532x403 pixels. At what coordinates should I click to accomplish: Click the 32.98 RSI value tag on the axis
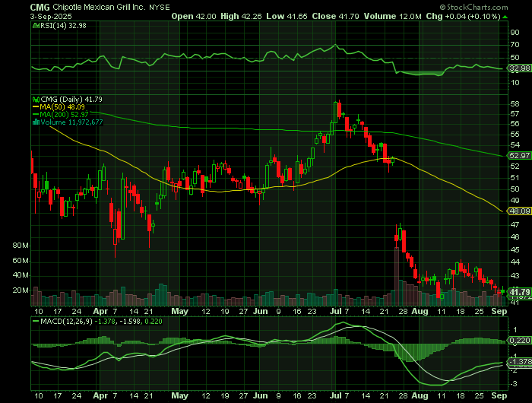click(520, 68)
